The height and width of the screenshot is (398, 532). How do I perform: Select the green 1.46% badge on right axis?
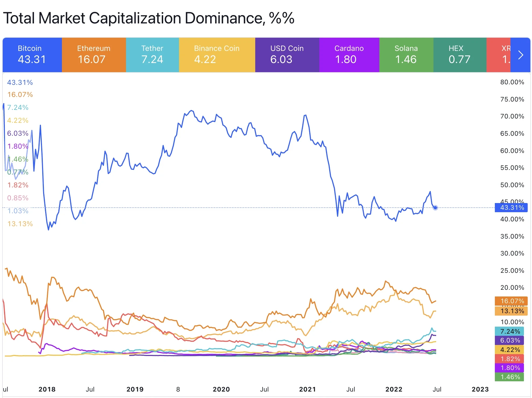click(509, 377)
